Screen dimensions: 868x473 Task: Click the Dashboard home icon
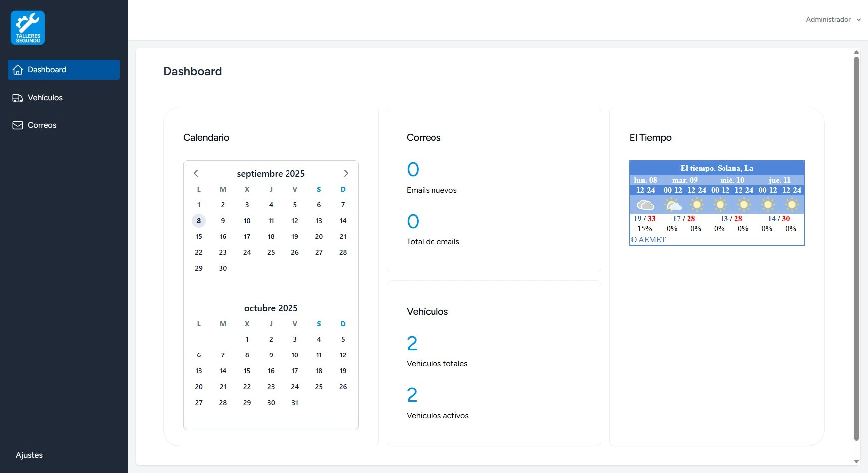[18, 70]
